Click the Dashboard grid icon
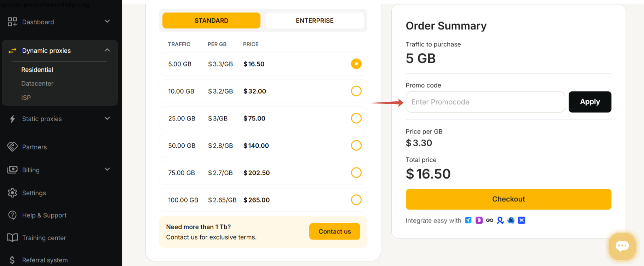The image size is (644, 266). pyautogui.click(x=12, y=22)
